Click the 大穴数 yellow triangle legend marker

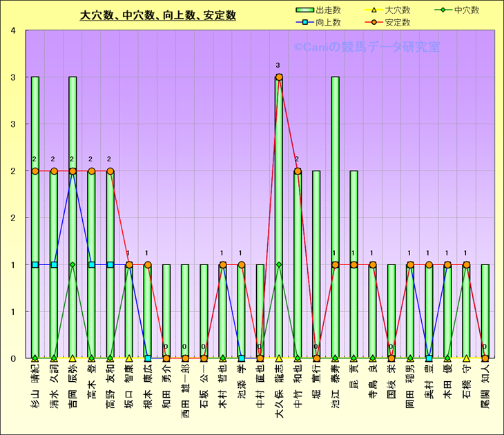(x=371, y=10)
